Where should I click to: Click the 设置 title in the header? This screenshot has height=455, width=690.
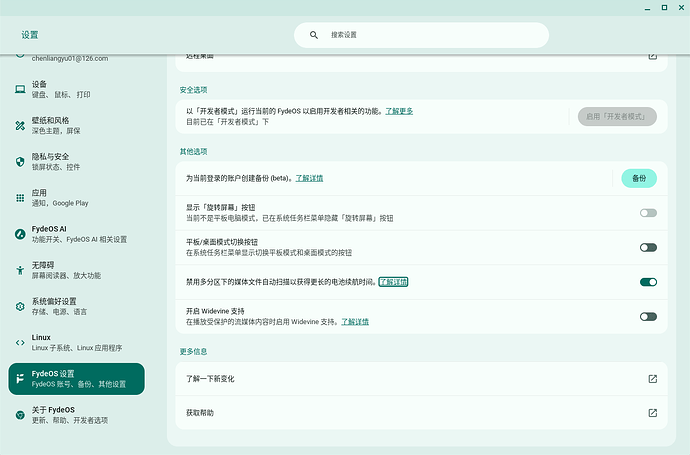(x=30, y=35)
